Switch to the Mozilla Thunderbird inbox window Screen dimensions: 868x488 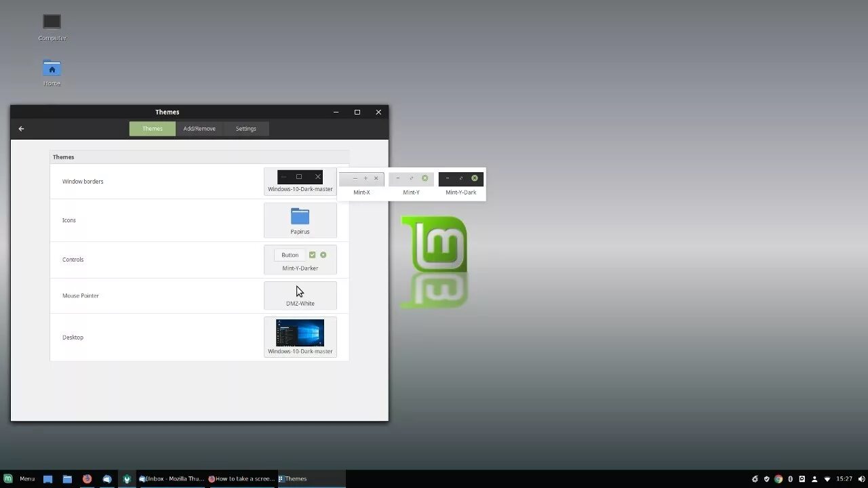pos(172,479)
